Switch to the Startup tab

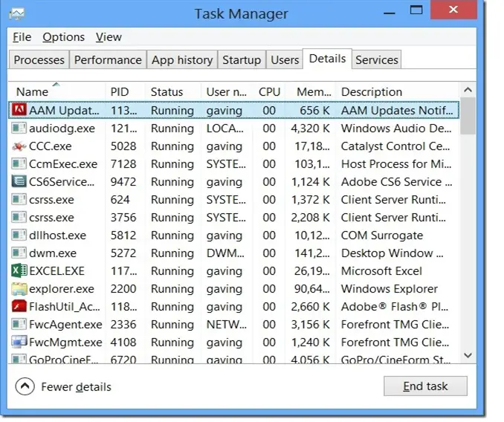click(242, 60)
